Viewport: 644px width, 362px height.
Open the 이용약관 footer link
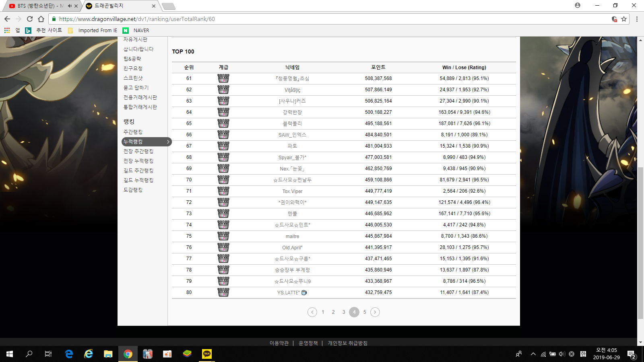(x=279, y=343)
